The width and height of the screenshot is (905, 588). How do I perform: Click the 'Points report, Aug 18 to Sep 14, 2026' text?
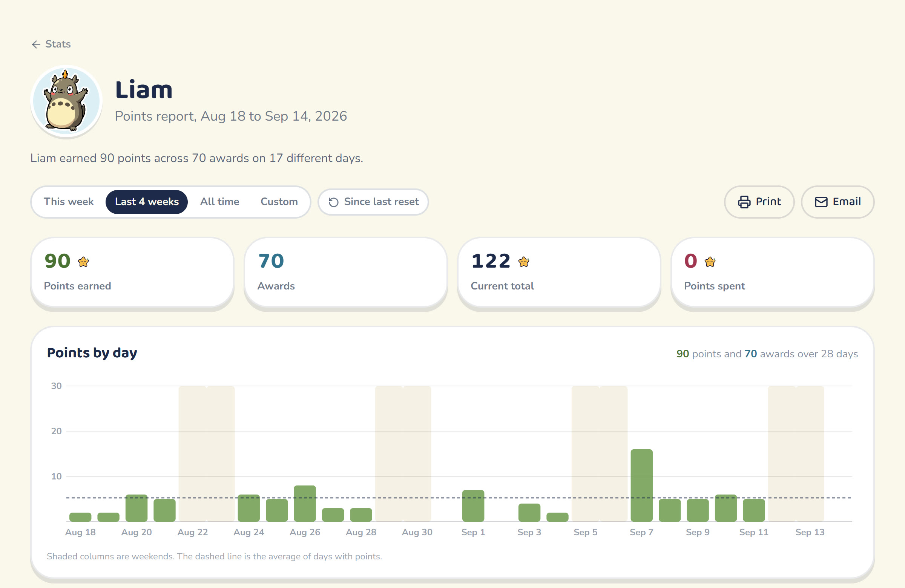point(231,116)
